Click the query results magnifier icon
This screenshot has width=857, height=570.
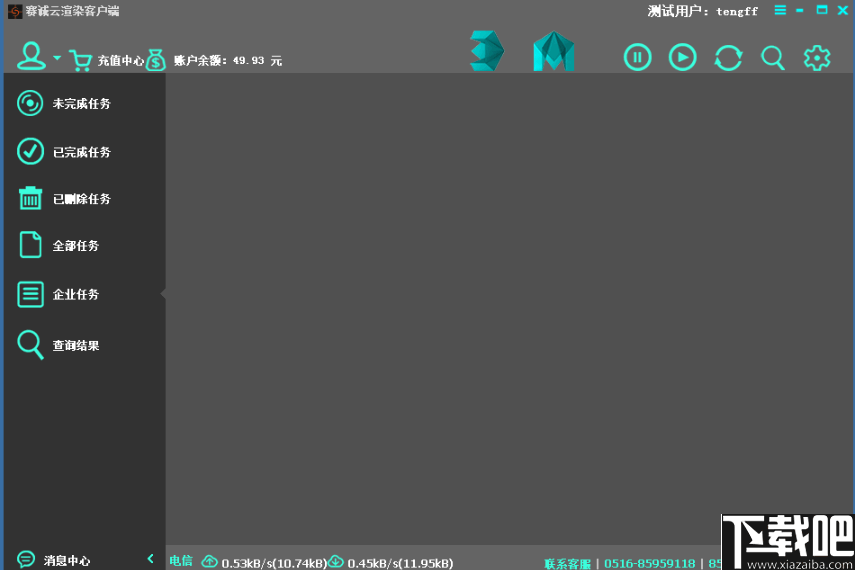[x=30, y=345]
